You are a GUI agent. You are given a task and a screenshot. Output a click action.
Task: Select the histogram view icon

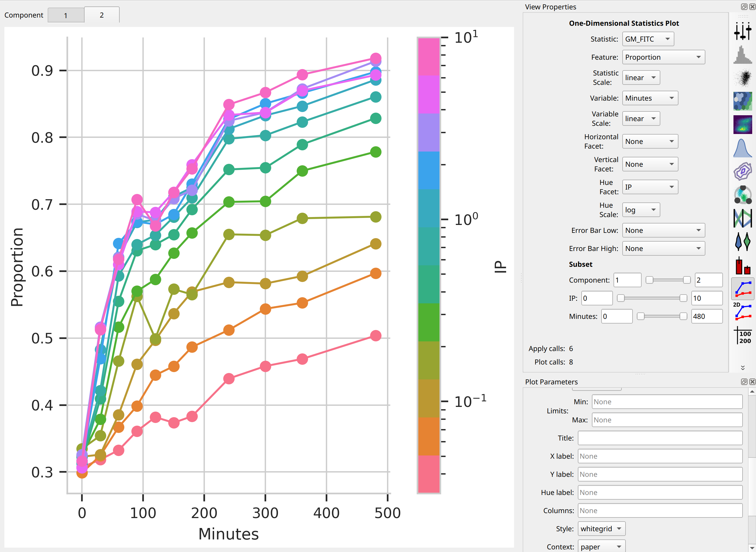tap(742, 54)
